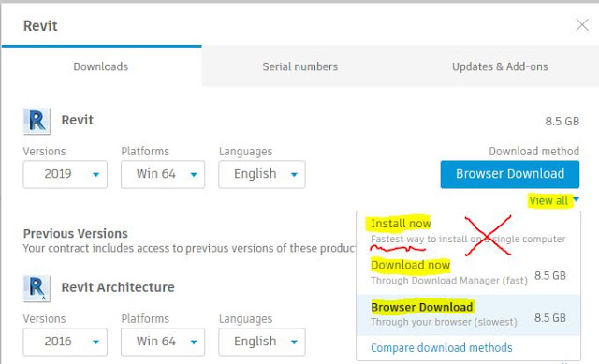Image resolution: width=599 pixels, height=364 pixels.
Task: Close the Revit dialog
Action: pyautogui.click(x=582, y=25)
